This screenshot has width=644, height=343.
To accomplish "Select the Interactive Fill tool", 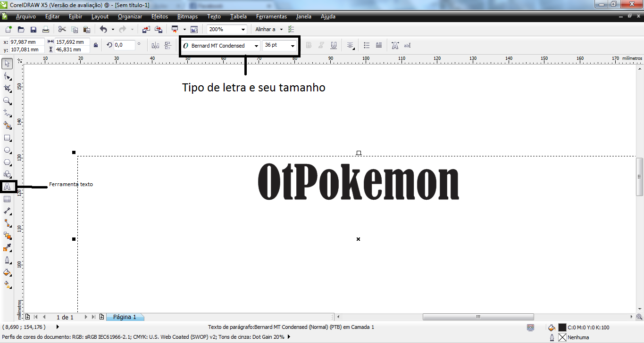I will (x=7, y=285).
